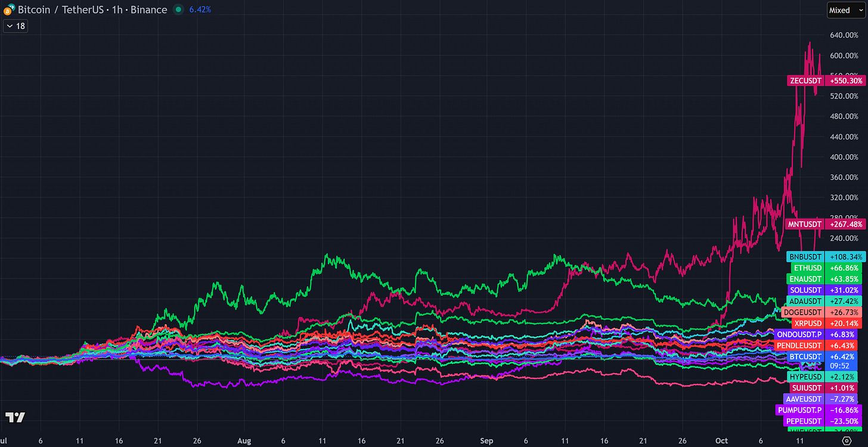Click the 600.00% price axis tick
Image resolution: width=868 pixels, height=447 pixels.
point(843,55)
